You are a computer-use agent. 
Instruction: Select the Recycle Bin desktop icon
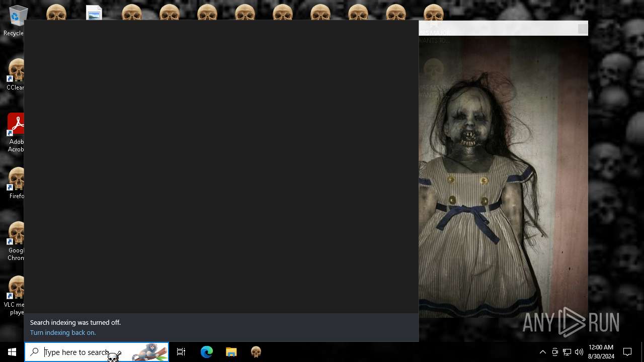(16, 21)
